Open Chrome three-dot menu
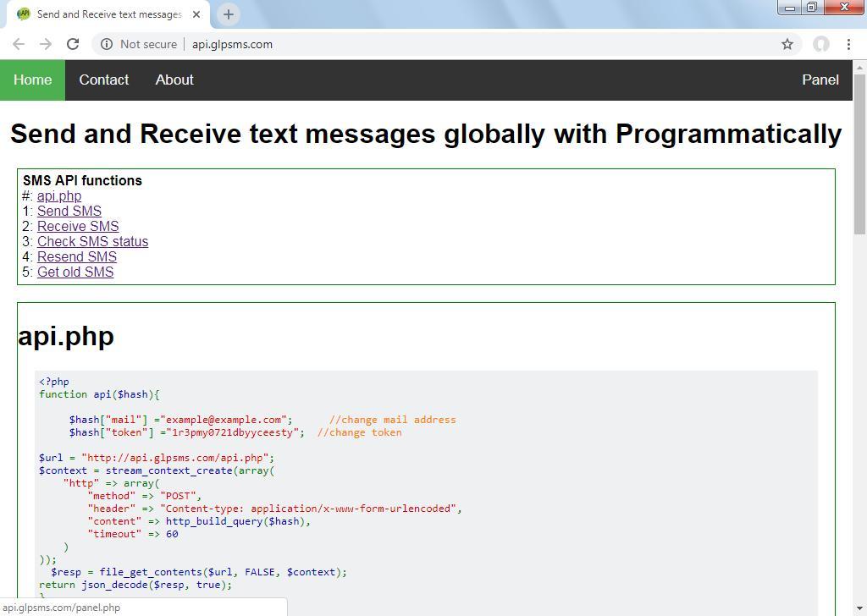The height and width of the screenshot is (616, 867). click(848, 44)
